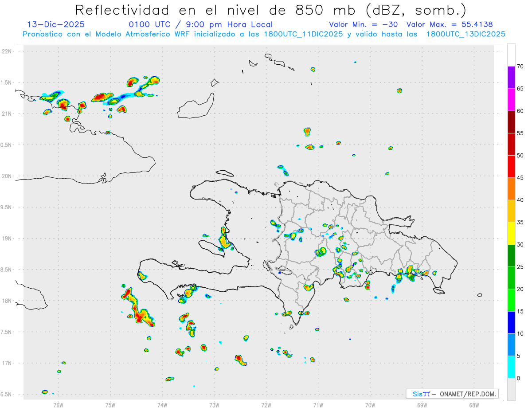Click the legend value "65"
Viewport: 532px width, 411px height.
pos(520,89)
